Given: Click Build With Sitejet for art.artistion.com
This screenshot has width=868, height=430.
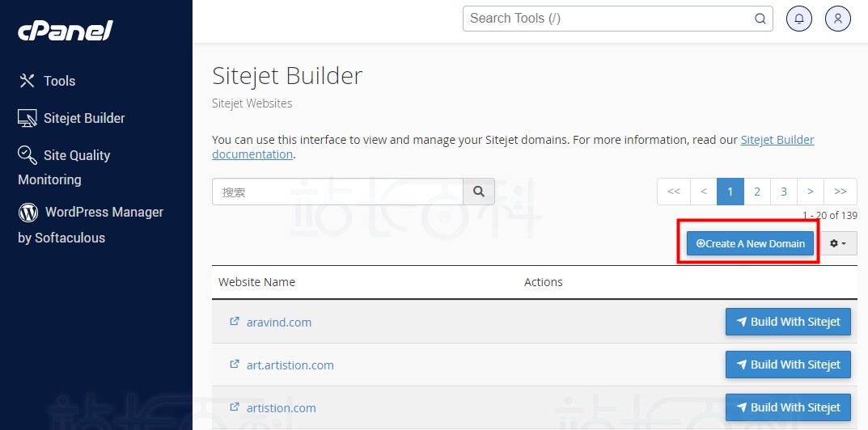Looking at the screenshot, I should coord(788,365).
